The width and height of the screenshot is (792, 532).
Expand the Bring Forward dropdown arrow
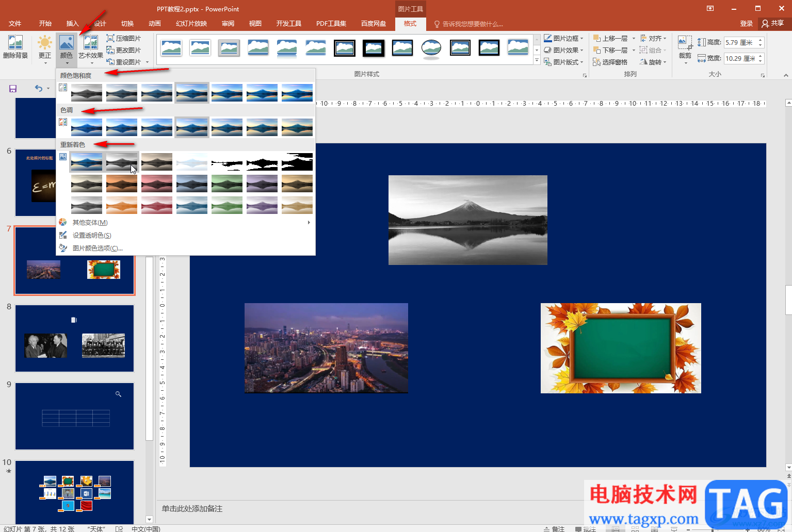tap(634, 39)
